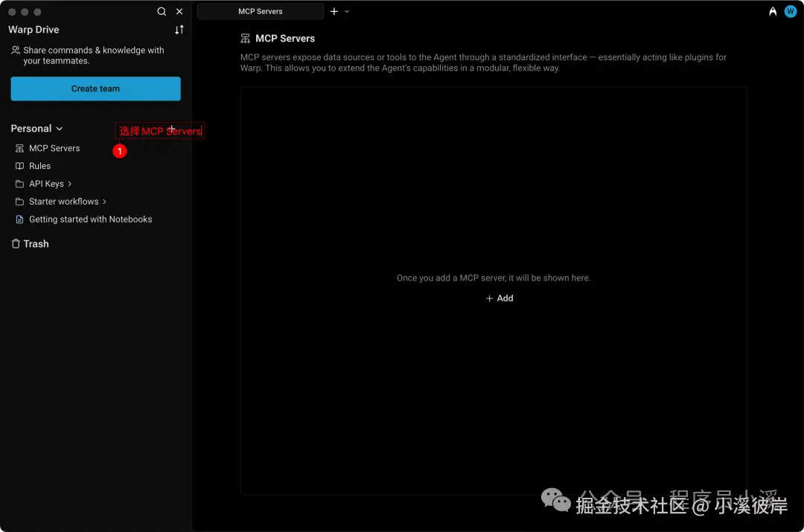Click the MCP Servers page header icon
The width and height of the screenshot is (804, 532).
tap(245, 39)
